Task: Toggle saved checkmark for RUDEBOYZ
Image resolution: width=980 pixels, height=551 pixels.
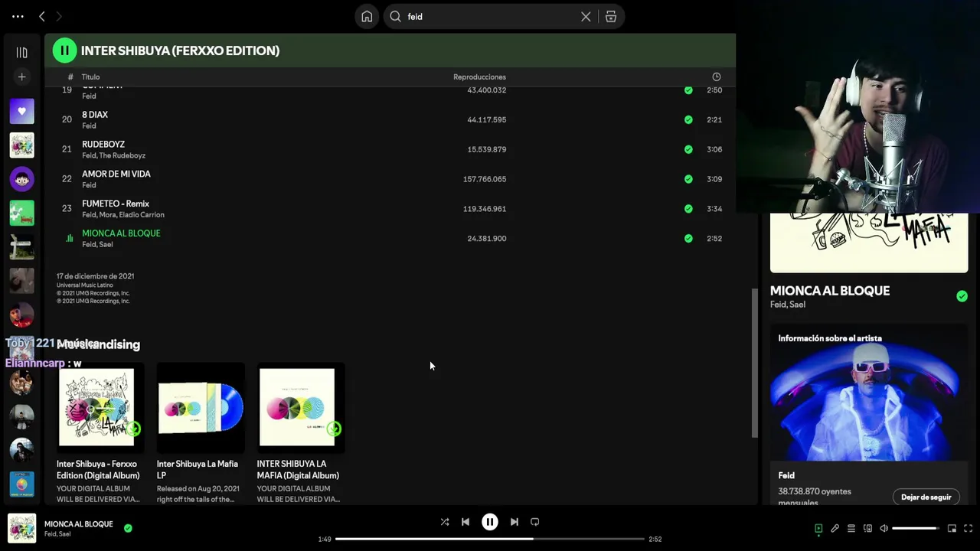Action: click(x=688, y=149)
